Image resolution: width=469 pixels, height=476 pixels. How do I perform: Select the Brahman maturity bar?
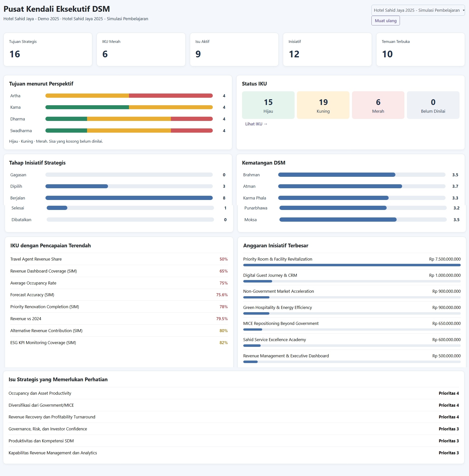click(362, 175)
